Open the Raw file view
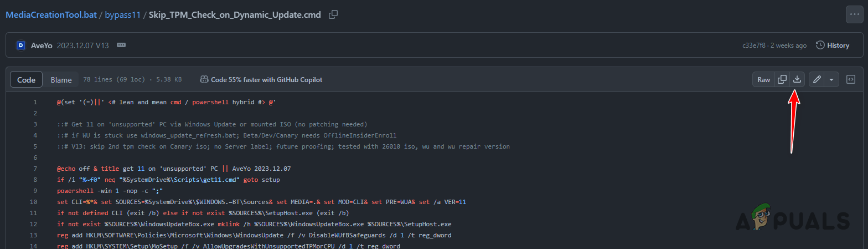 [x=763, y=80]
